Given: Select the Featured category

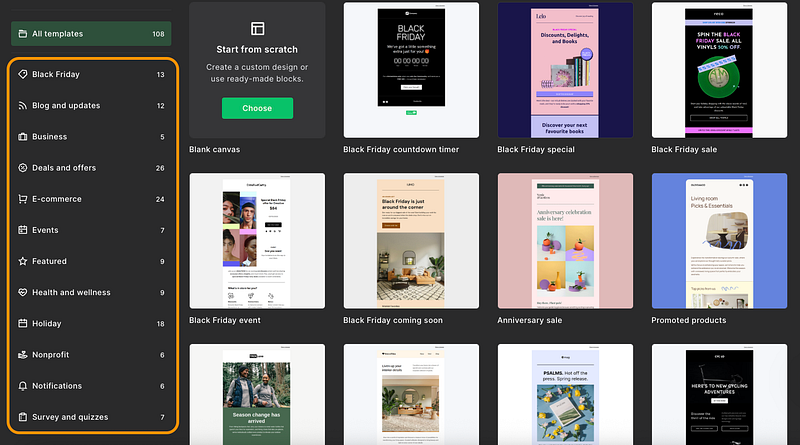Looking at the screenshot, I should [x=91, y=261].
